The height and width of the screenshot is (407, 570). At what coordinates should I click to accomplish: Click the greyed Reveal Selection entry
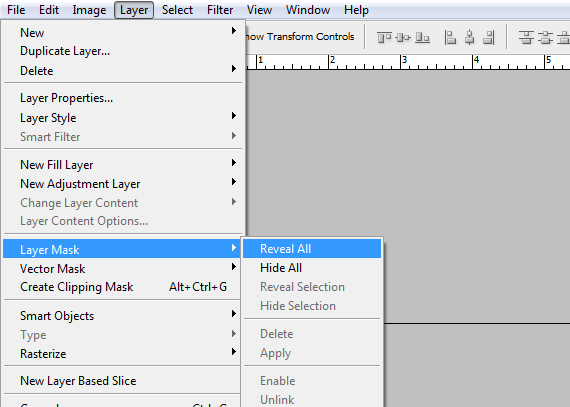click(312, 287)
